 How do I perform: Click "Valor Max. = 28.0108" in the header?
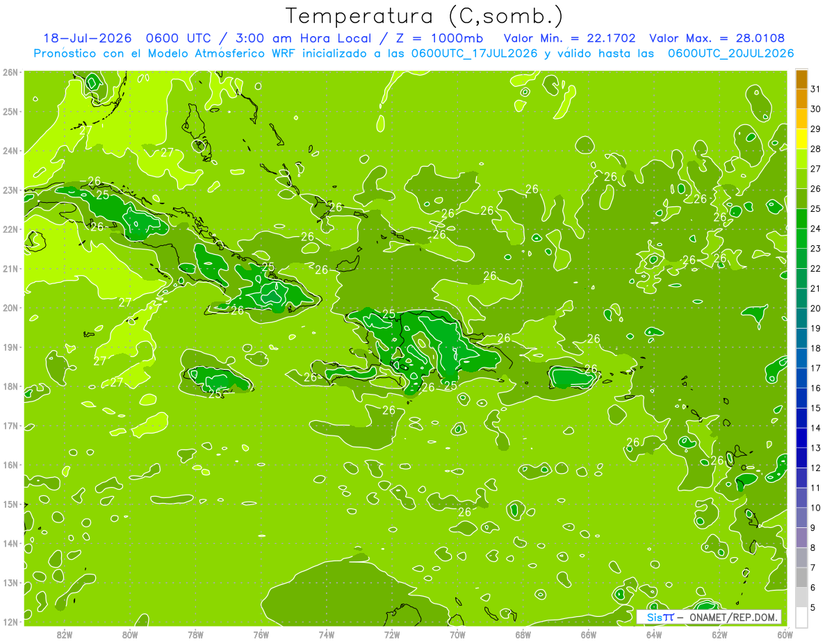point(717,38)
